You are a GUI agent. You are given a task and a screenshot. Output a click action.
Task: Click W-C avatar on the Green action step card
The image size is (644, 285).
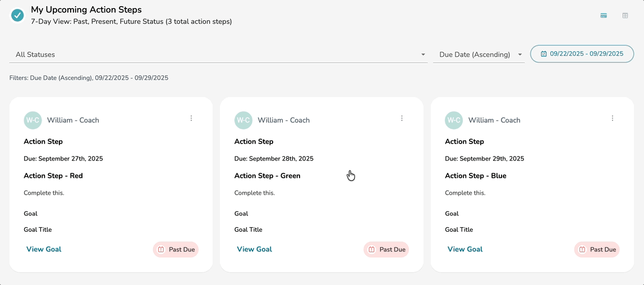click(x=243, y=120)
